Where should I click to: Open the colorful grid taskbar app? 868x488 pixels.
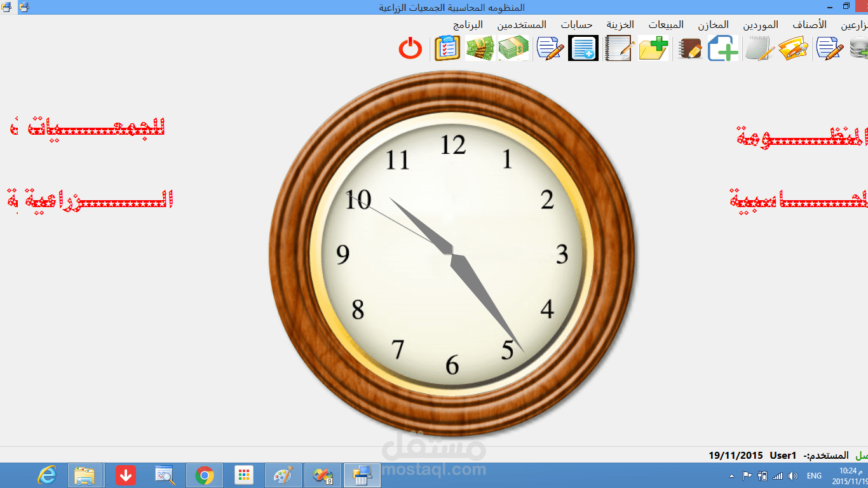coord(243,475)
